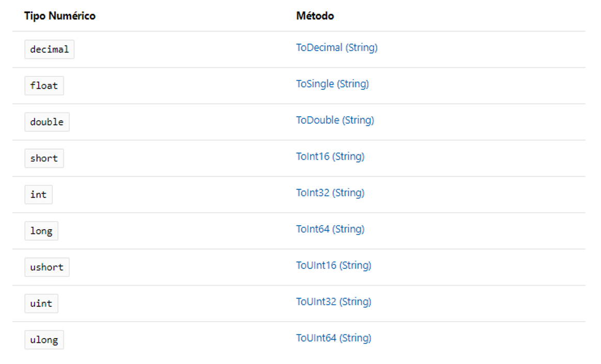Select the long code label

[41, 231]
